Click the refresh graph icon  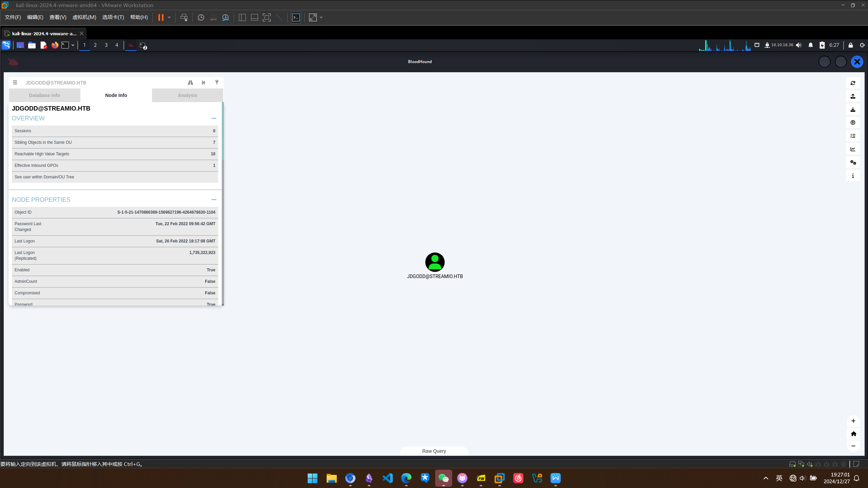coord(853,83)
